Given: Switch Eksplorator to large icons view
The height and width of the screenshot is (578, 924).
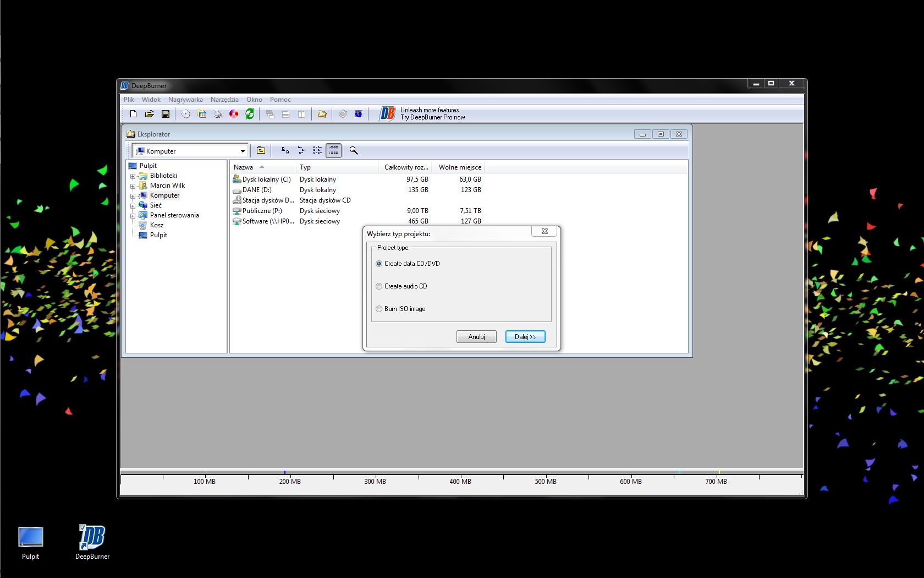Looking at the screenshot, I should tap(285, 150).
